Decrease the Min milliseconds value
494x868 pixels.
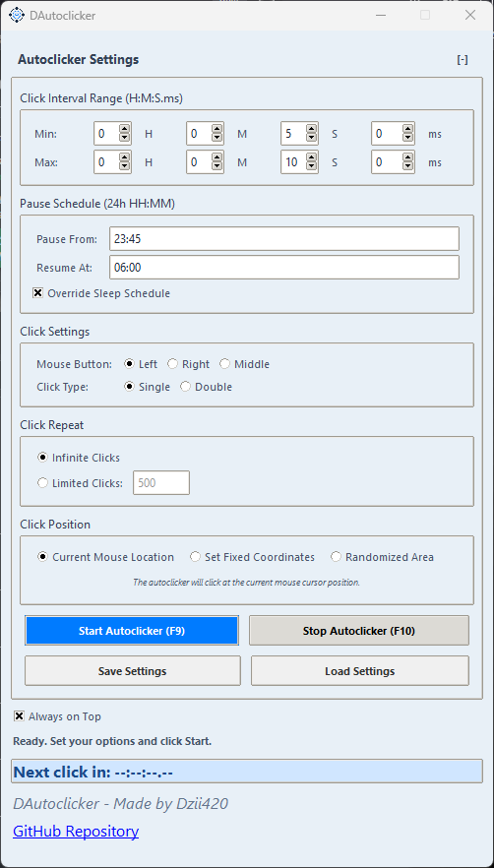tap(408, 138)
